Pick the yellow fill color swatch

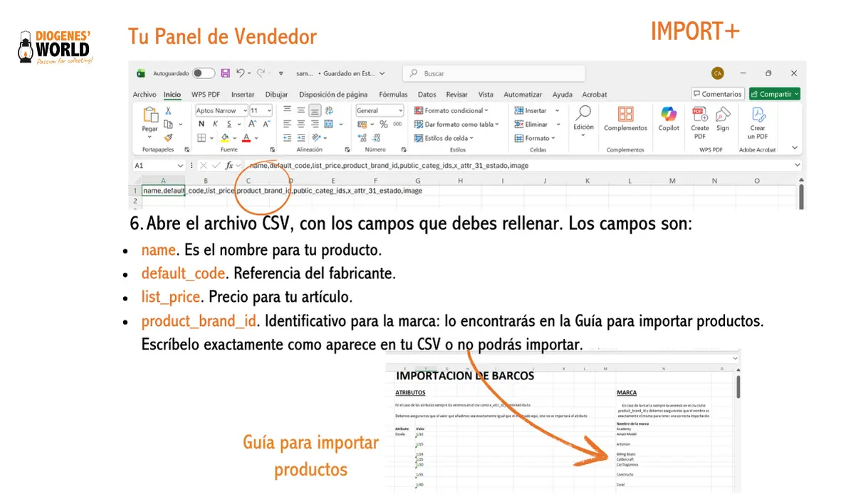pyautogui.click(x=225, y=138)
